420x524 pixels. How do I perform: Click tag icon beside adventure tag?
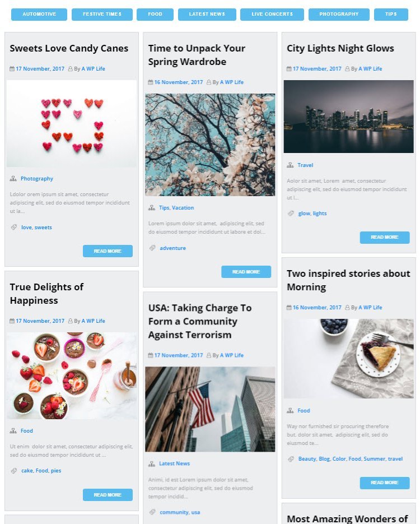[152, 248]
